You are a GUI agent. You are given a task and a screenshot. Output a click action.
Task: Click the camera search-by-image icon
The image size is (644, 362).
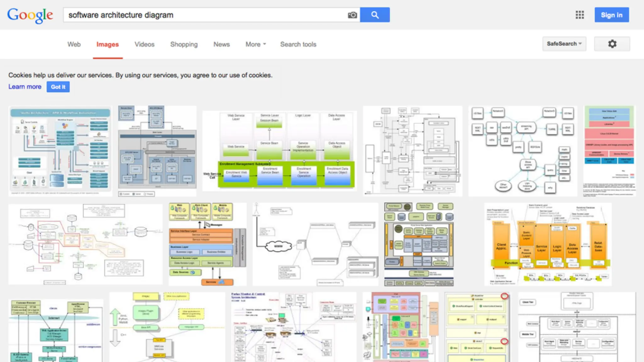(x=352, y=15)
